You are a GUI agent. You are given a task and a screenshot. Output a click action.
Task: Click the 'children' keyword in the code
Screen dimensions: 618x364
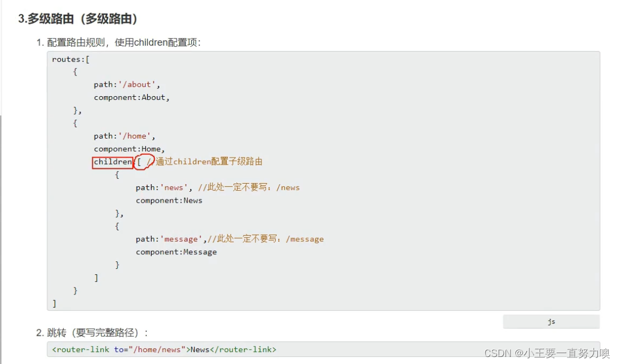pos(113,162)
